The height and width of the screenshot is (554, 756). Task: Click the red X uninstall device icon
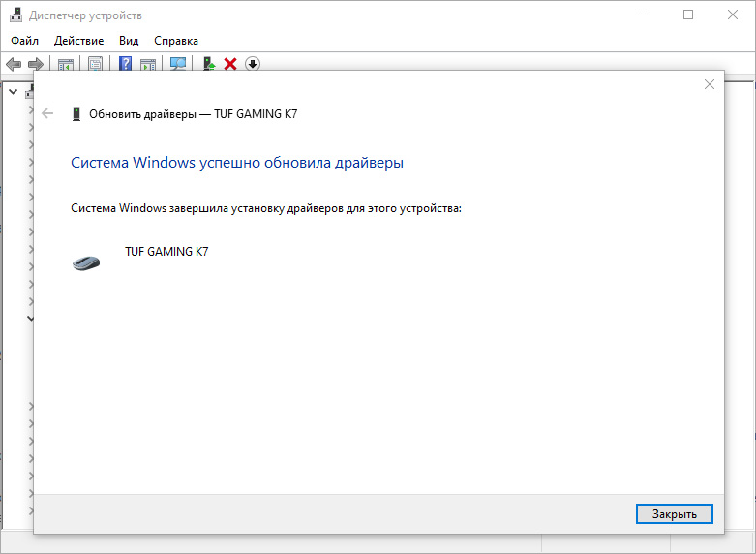click(x=230, y=64)
